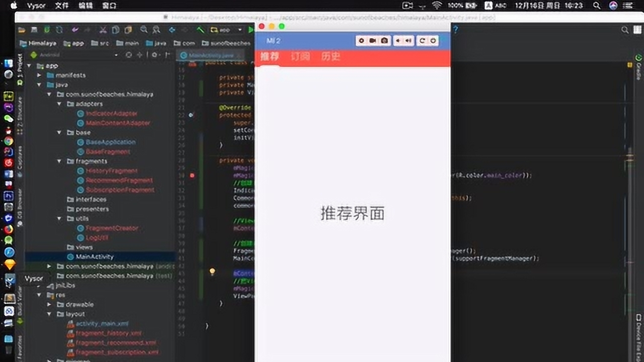Viewport: 644px width, 362px height.
Task: Open the 文件 menu in macOS menu bar
Action: (x=61, y=6)
